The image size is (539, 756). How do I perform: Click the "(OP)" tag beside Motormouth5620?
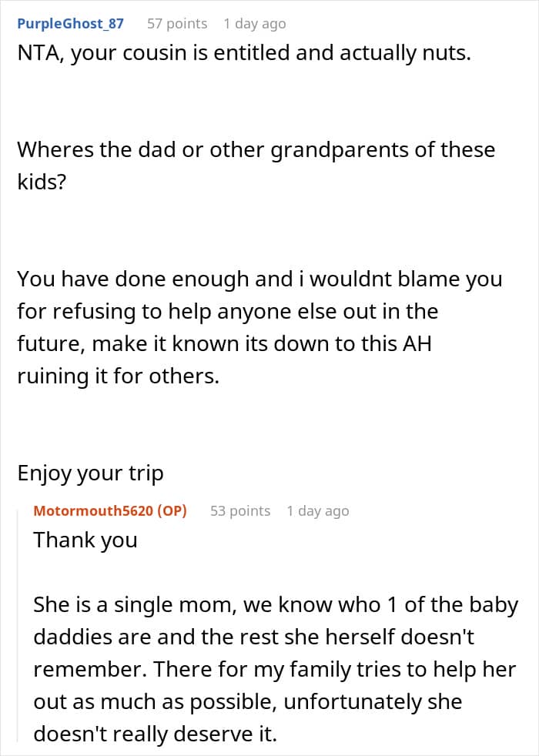coord(172,511)
